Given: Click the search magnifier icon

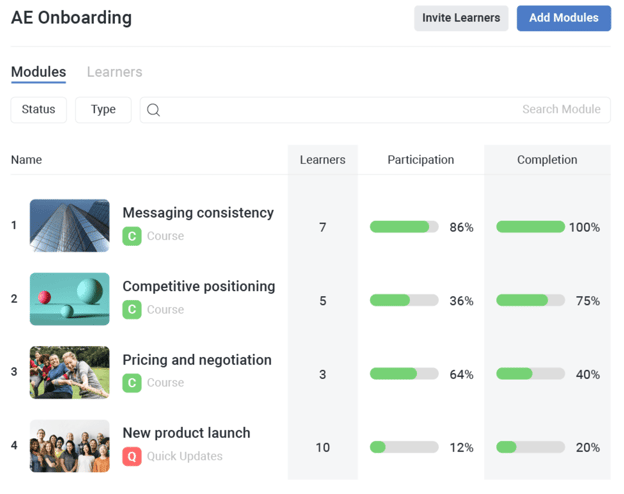Looking at the screenshot, I should click(153, 110).
